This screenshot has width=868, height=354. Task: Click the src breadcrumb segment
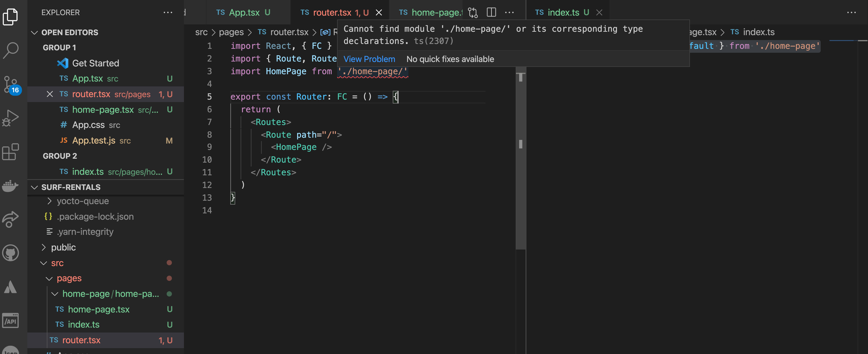click(x=201, y=32)
